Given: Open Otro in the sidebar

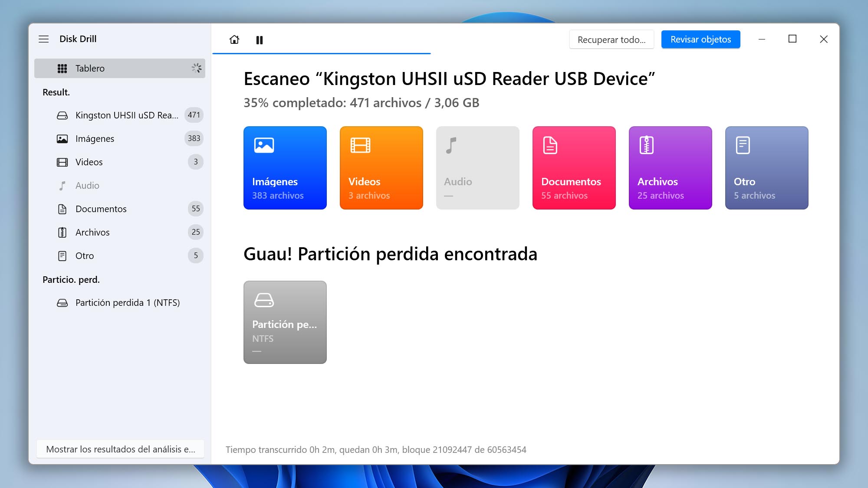Looking at the screenshot, I should pos(120,256).
